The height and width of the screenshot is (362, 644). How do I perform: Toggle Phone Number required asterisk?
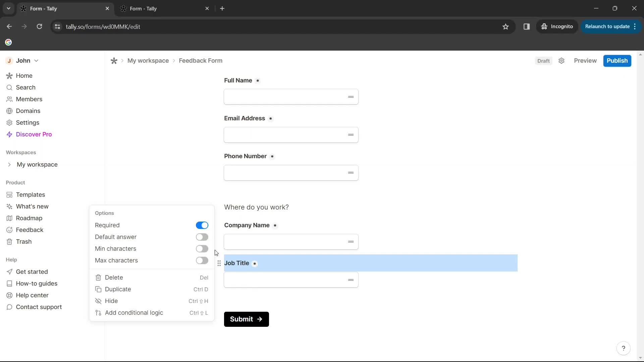[272, 157]
